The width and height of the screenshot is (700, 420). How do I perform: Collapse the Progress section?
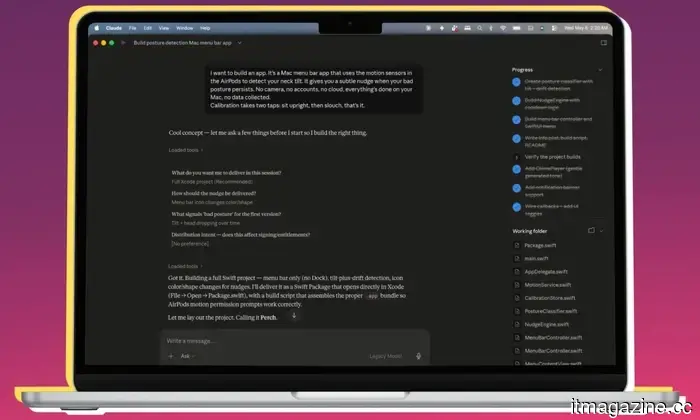click(600, 70)
